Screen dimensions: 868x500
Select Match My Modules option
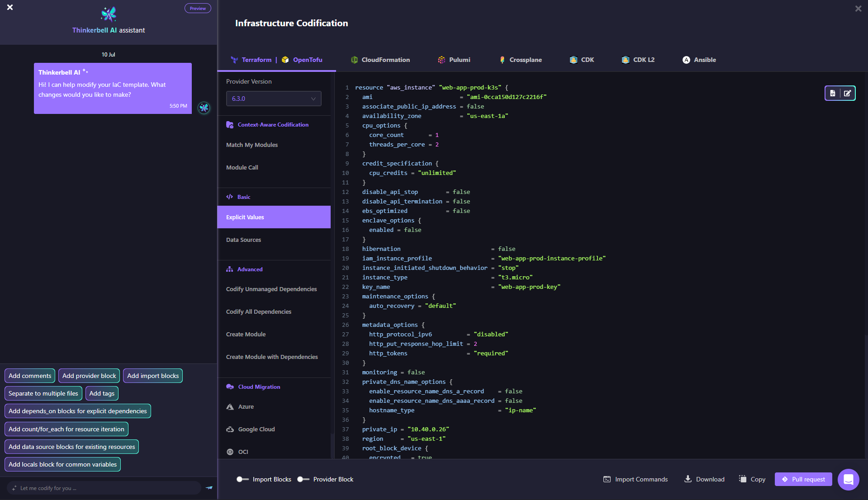(x=274, y=145)
